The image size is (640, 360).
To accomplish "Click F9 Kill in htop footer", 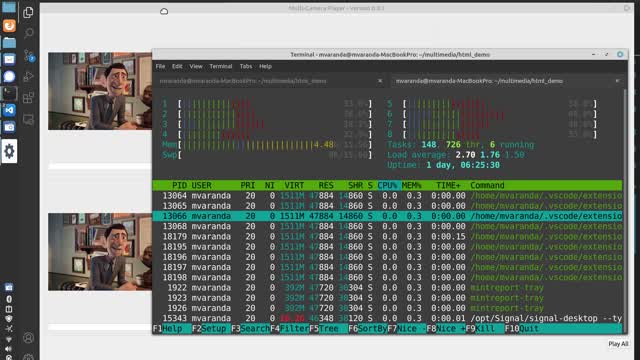I will pos(485,329).
